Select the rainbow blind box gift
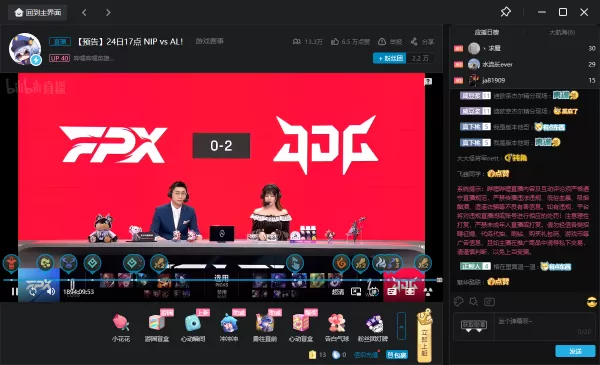The height and width of the screenshot is (365, 600). pyautogui.click(x=157, y=327)
